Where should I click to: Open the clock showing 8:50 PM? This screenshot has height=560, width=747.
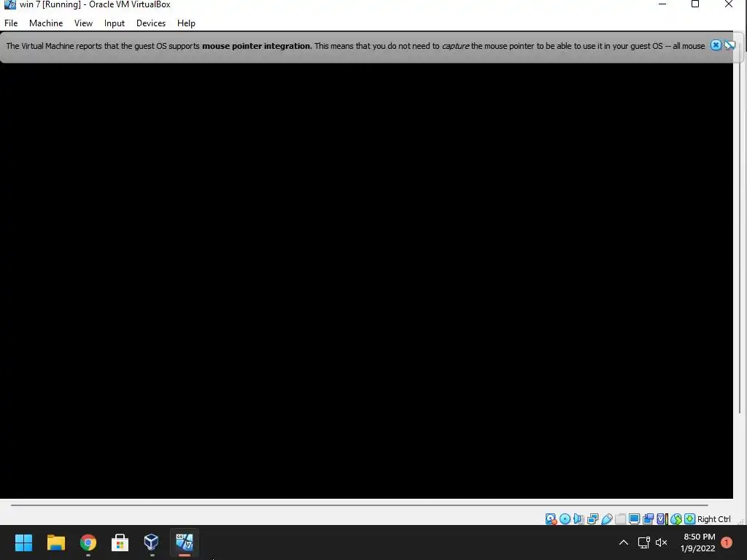point(698,542)
